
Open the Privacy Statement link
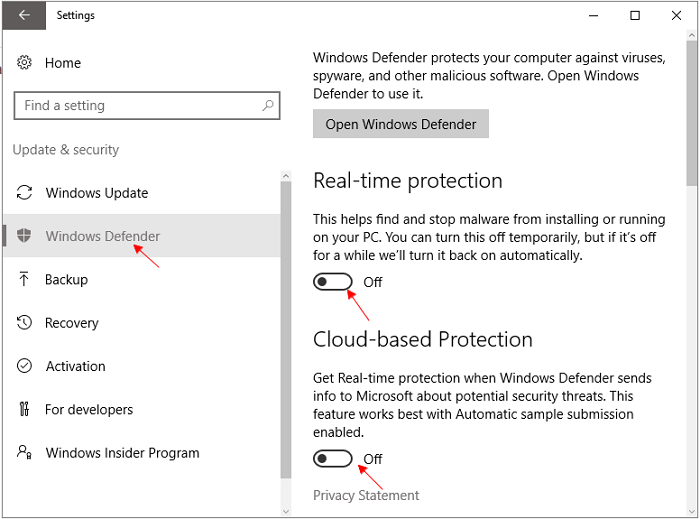tap(366, 495)
